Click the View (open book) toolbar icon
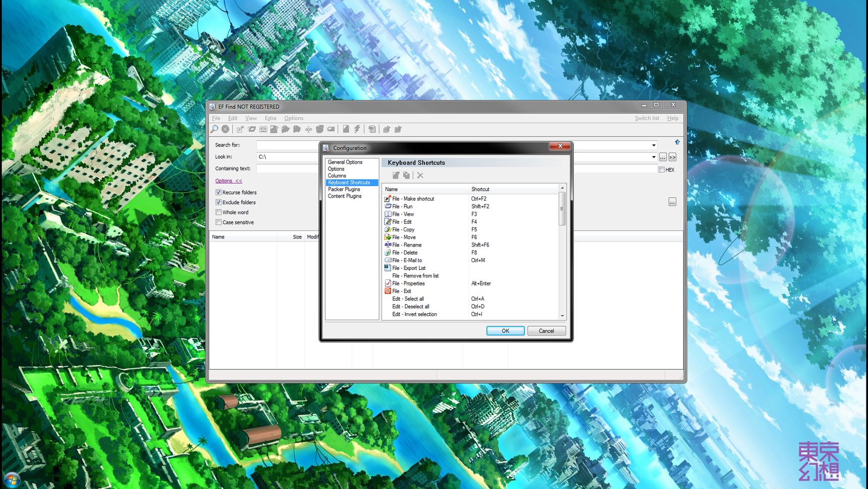868x489 pixels. [x=263, y=129]
